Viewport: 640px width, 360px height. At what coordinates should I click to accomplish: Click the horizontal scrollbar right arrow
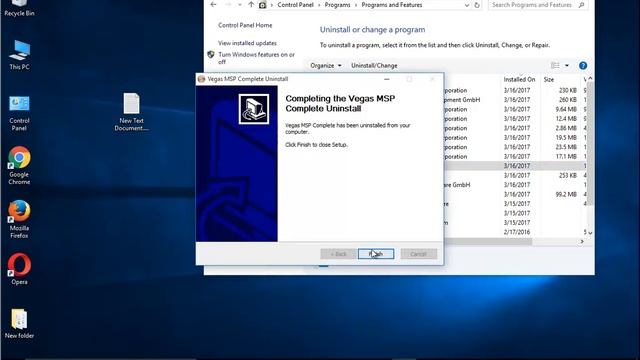[582, 242]
